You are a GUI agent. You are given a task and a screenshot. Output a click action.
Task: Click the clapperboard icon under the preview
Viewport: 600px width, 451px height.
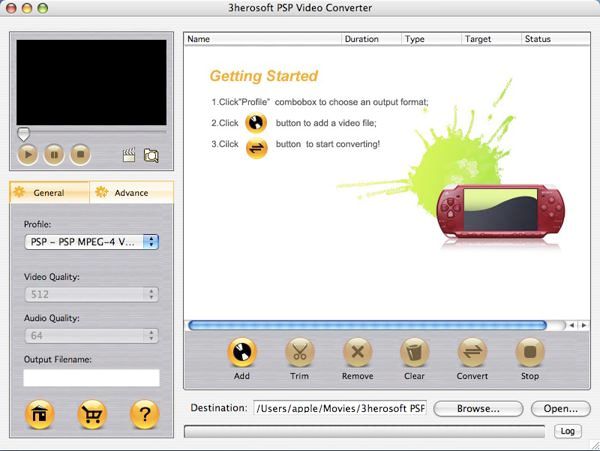pos(129,155)
